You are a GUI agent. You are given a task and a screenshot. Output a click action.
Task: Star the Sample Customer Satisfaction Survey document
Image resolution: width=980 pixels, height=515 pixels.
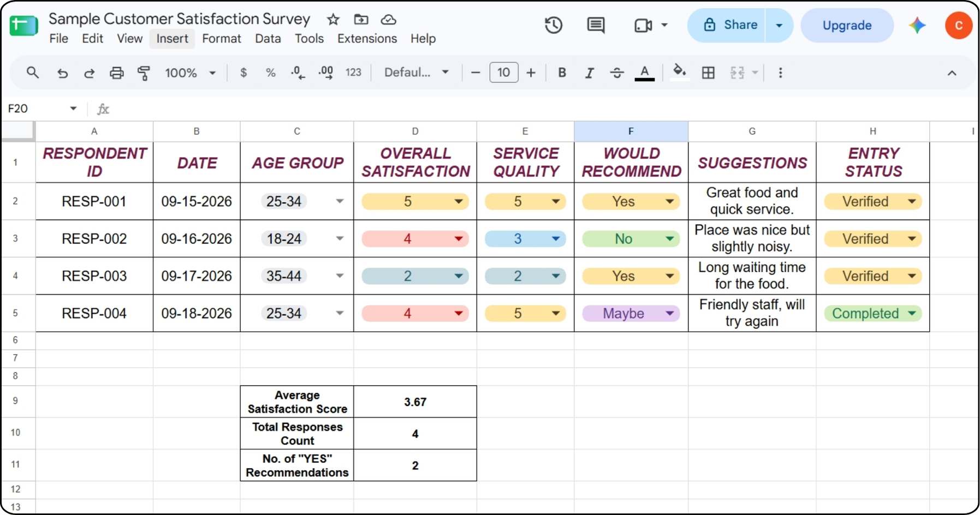point(333,20)
